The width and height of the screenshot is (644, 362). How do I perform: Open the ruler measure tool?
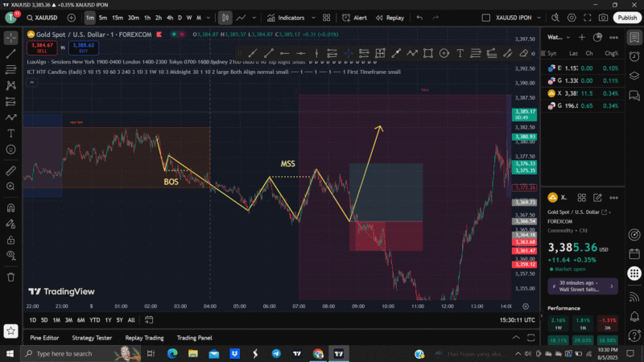pyautogui.click(x=10, y=171)
